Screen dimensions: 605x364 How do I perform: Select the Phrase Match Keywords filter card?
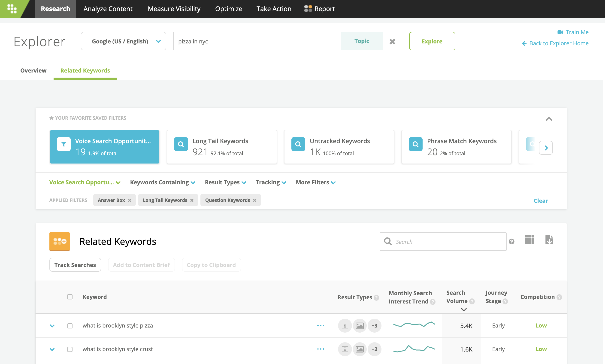coord(456,147)
